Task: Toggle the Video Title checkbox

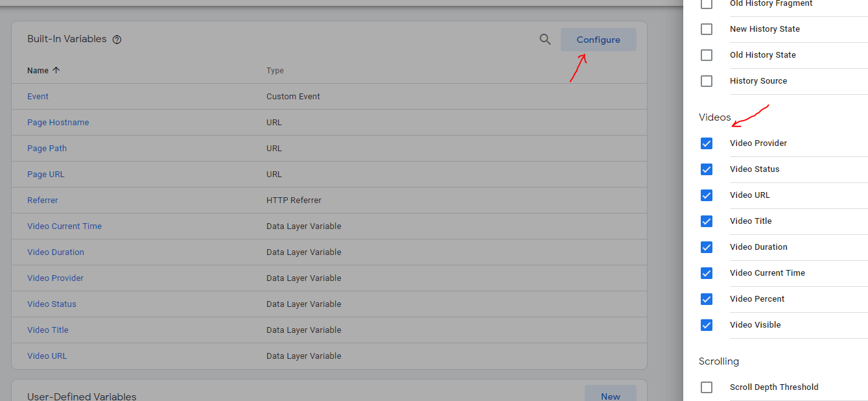Action: [707, 221]
